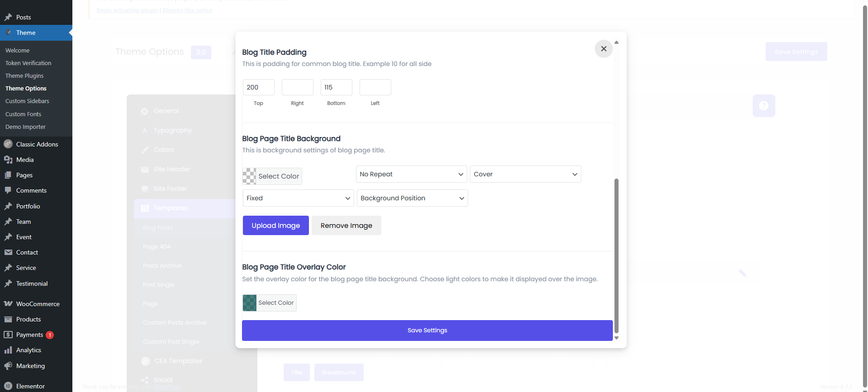868x392 pixels.
Task: Click the Theme menu icon
Action: (x=8, y=33)
